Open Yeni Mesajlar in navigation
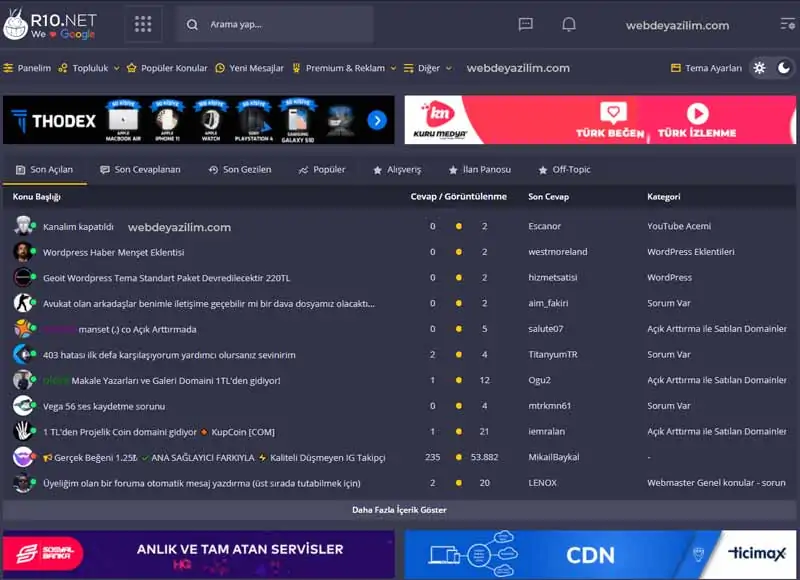 (x=249, y=68)
